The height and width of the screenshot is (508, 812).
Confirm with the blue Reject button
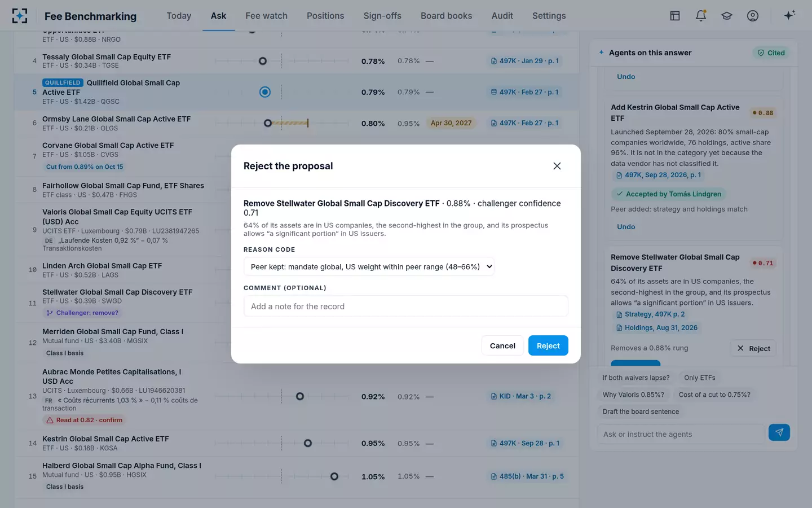pos(548,345)
